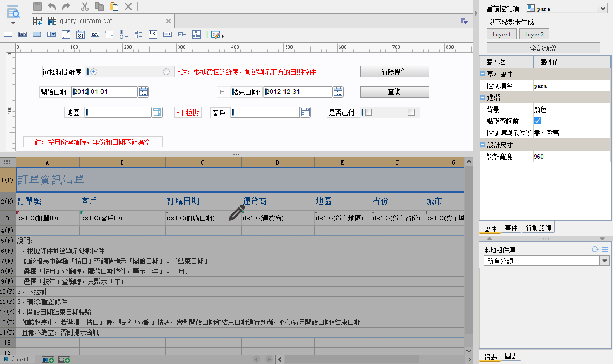Switch to the 屬性 tab

[x=490, y=228]
